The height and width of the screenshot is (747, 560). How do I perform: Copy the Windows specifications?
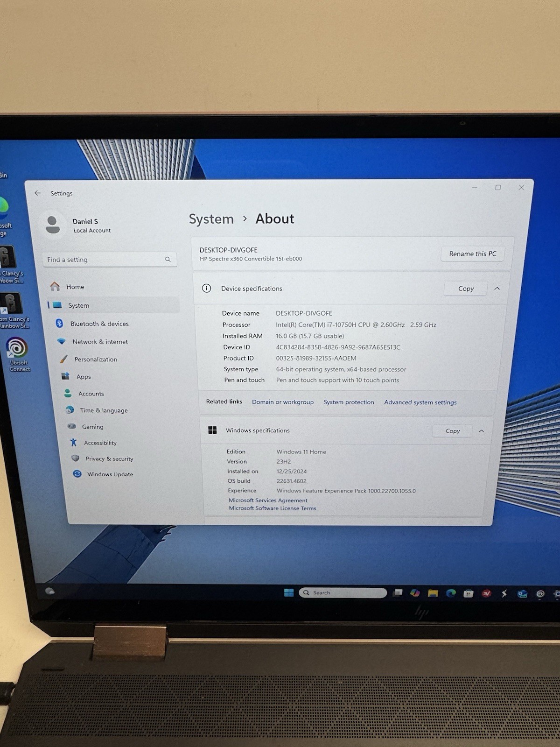(452, 431)
